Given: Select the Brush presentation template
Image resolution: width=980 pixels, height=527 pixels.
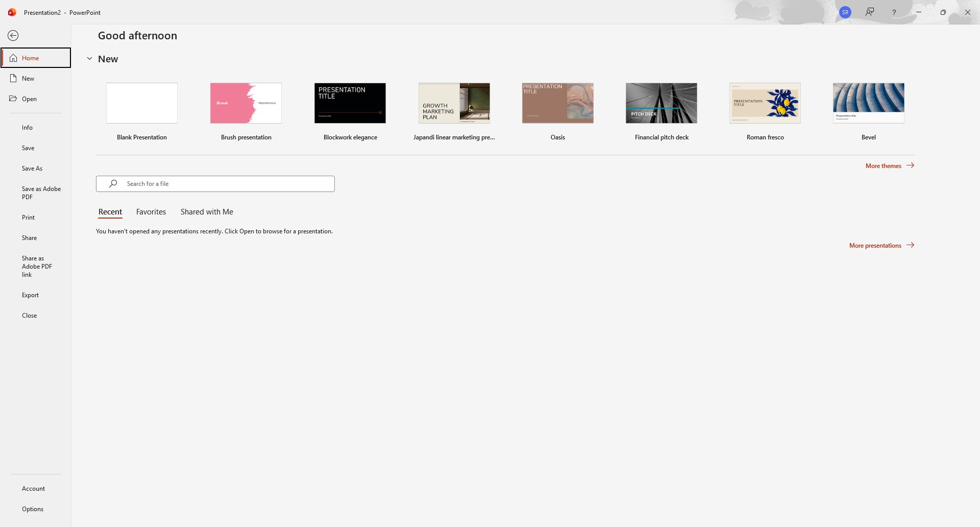Looking at the screenshot, I should 246,103.
